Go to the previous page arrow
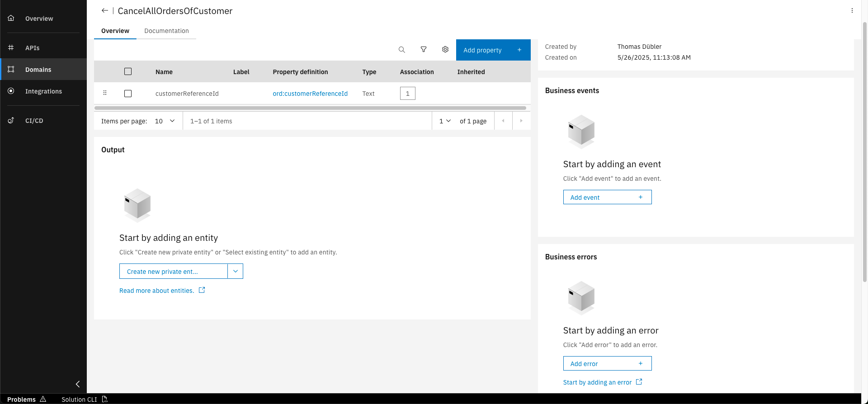Image resolution: width=868 pixels, height=404 pixels. tap(503, 121)
